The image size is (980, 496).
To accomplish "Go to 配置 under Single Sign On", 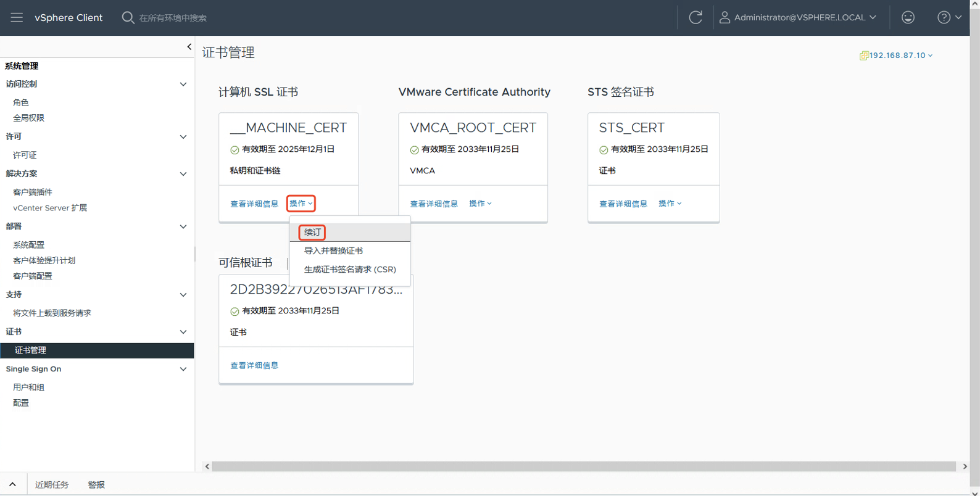I will (21, 403).
